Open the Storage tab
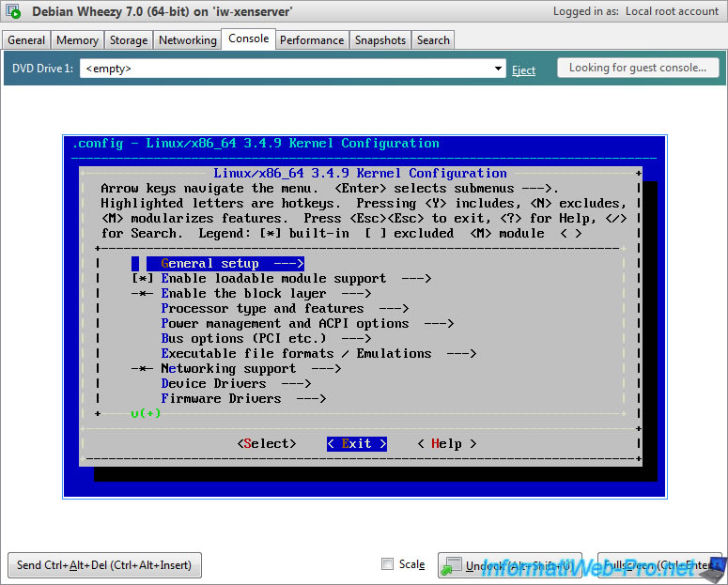The image size is (728, 585). coord(129,40)
